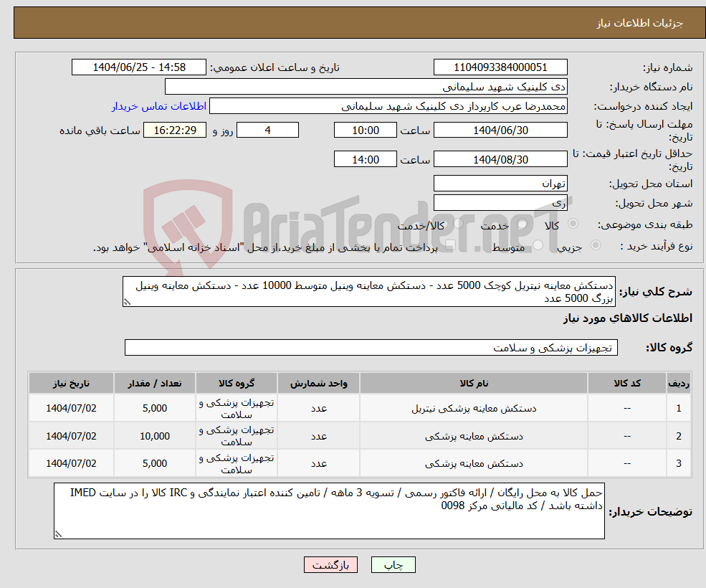Click the resize grip of the شرح کلی نیاز textbox
706x588 pixels.
[x=127, y=303]
